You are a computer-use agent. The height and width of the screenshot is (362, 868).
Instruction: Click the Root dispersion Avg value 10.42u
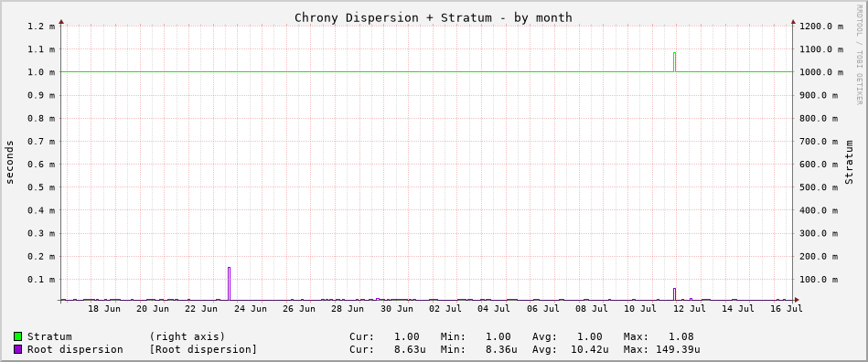(x=590, y=350)
